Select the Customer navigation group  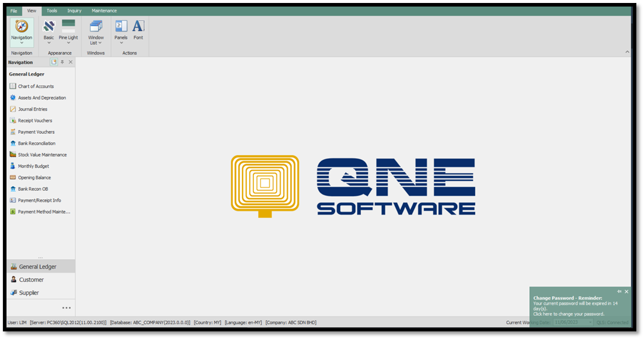coord(40,280)
